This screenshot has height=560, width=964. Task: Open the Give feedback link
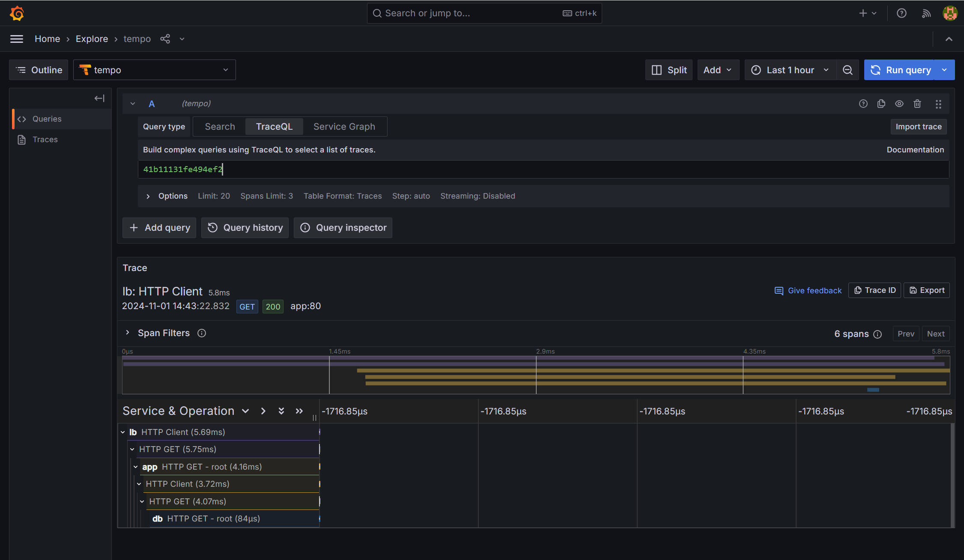click(808, 291)
